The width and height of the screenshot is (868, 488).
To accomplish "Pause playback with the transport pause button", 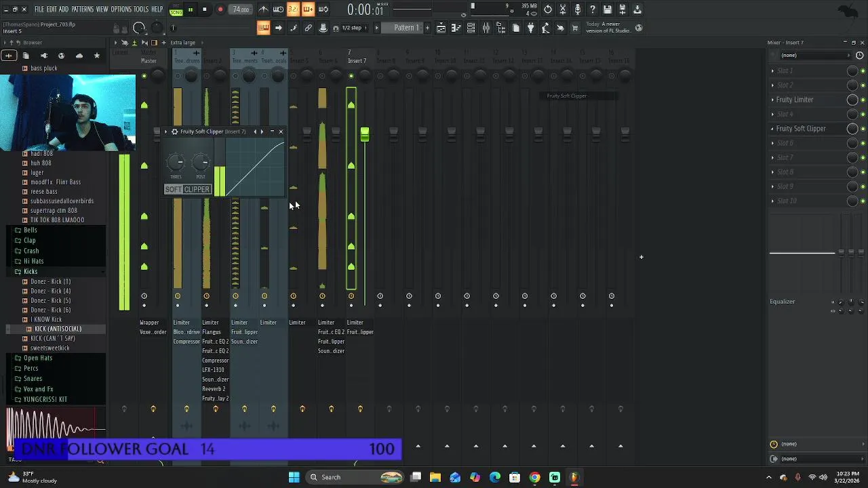I will coord(191,9).
